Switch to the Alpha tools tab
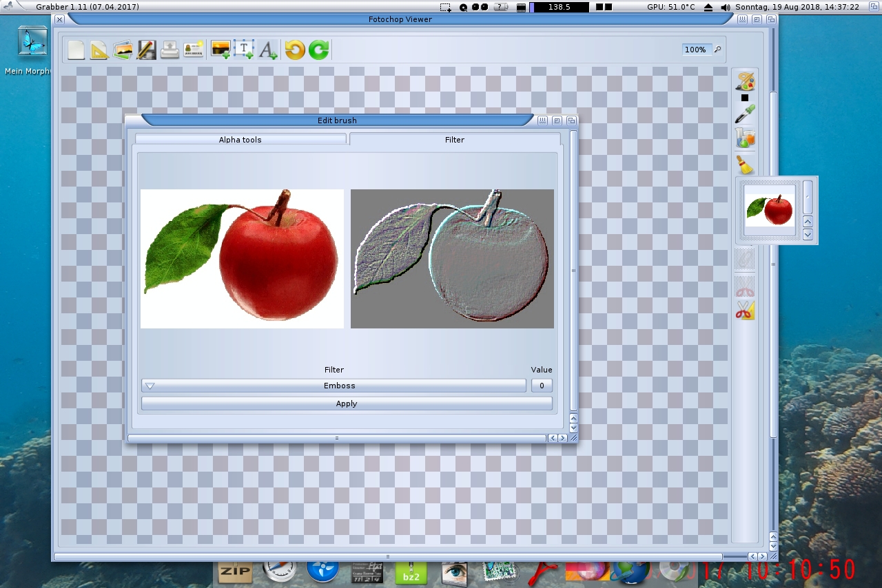The height and width of the screenshot is (588, 882). tap(240, 140)
